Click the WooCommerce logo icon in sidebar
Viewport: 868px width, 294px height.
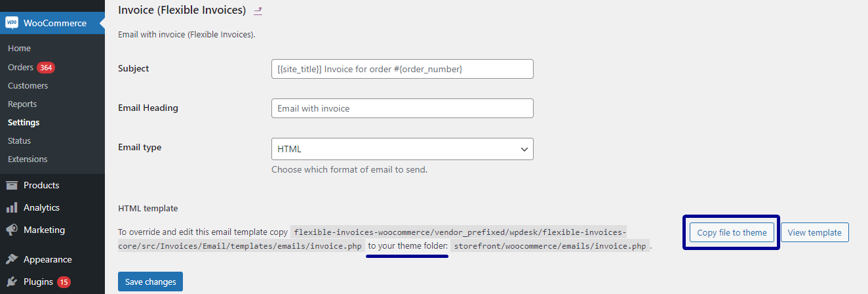(12, 23)
